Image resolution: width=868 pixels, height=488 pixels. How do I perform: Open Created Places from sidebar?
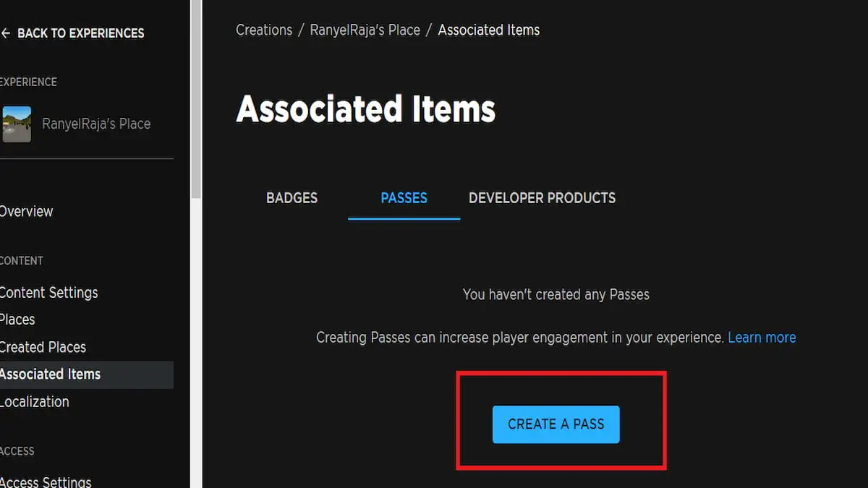[43, 347]
